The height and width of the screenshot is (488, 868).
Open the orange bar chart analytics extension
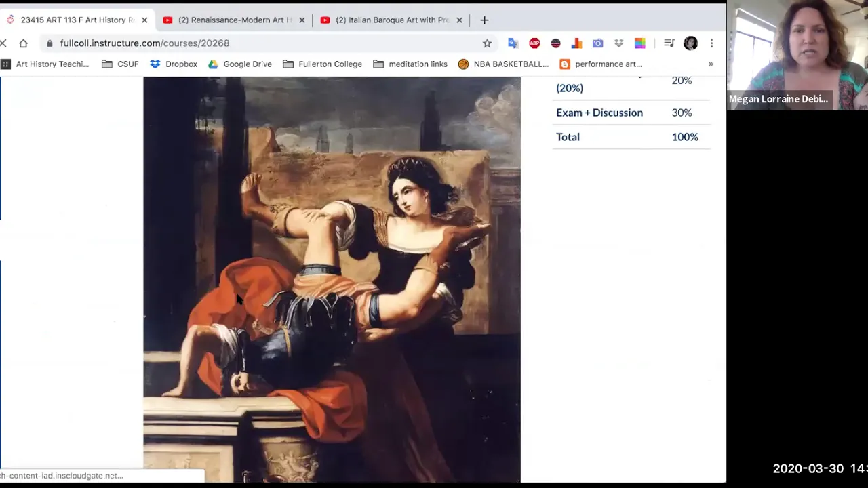(576, 43)
